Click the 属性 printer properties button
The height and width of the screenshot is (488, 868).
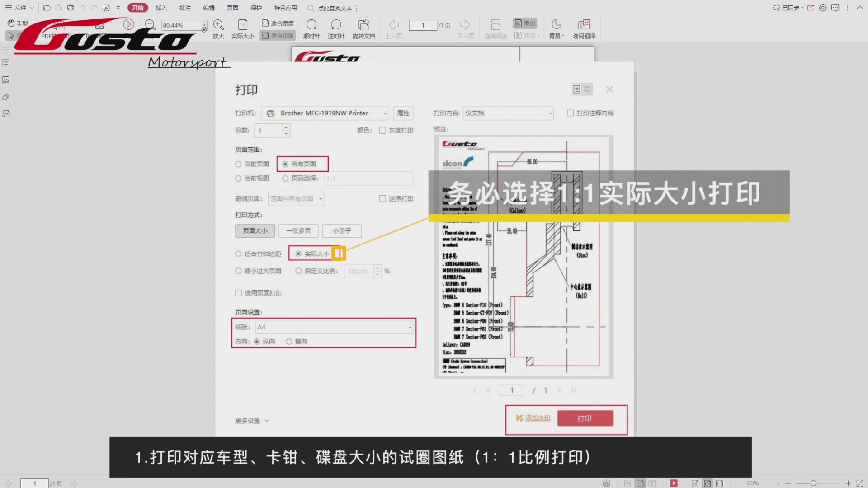click(x=403, y=113)
